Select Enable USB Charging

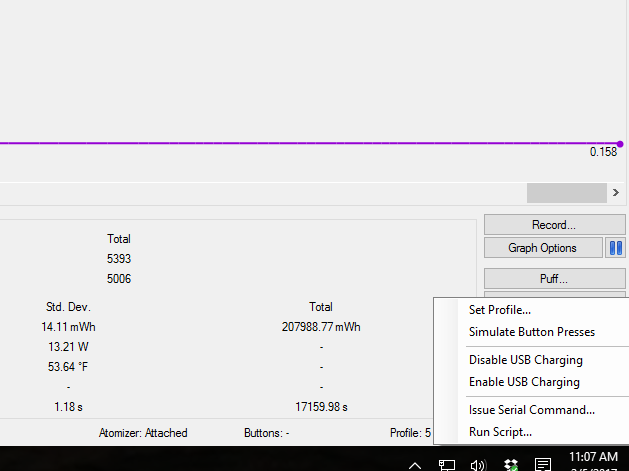pos(524,382)
